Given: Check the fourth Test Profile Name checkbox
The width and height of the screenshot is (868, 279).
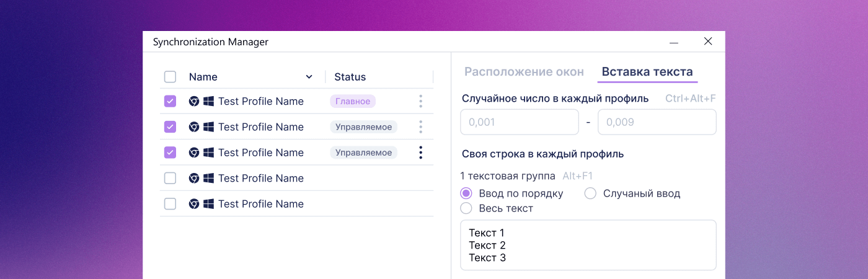Looking at the screenshot, I should [x=170, y=179].
